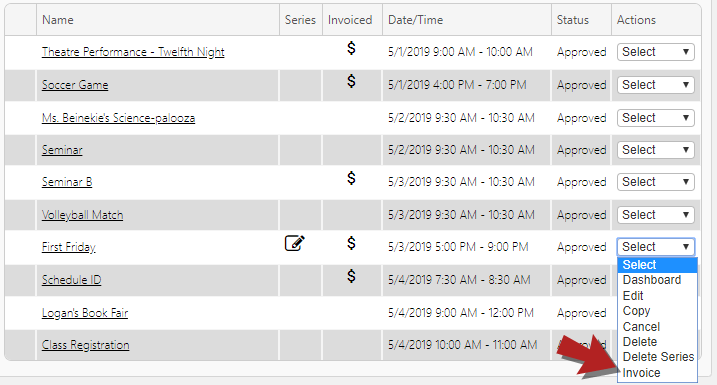Open the Logan's Book Fair link
717x385 pixels.
tap(85, 313)
